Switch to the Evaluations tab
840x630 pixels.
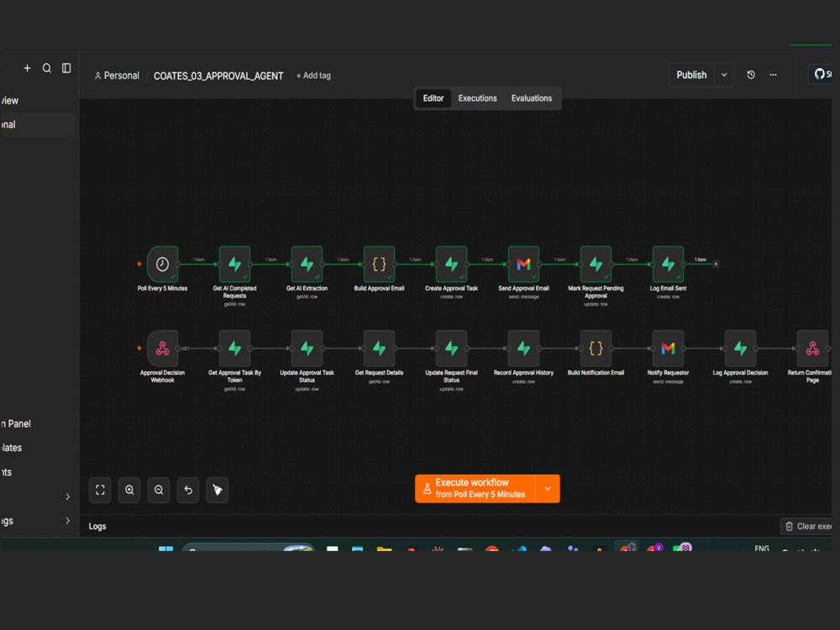(x=532, y=98)
